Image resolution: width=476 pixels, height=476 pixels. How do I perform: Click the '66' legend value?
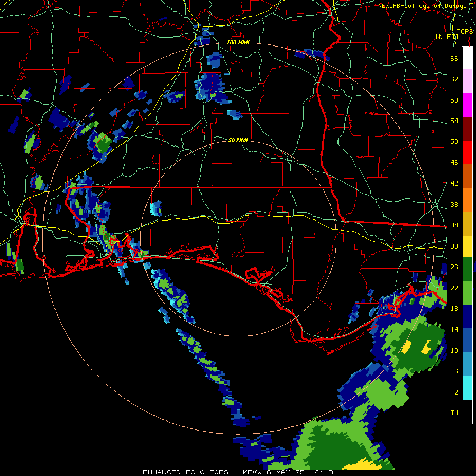click(454, 58)
